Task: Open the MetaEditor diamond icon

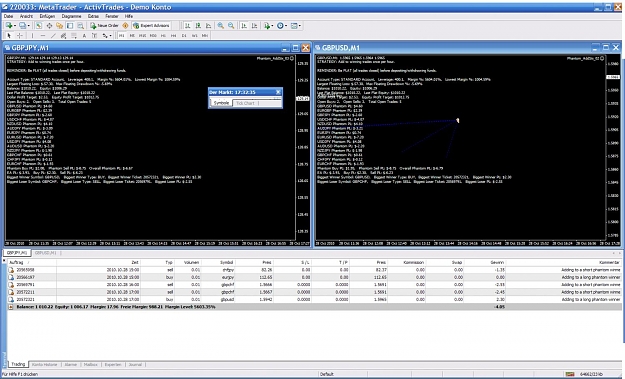Action: click(125, 26)
